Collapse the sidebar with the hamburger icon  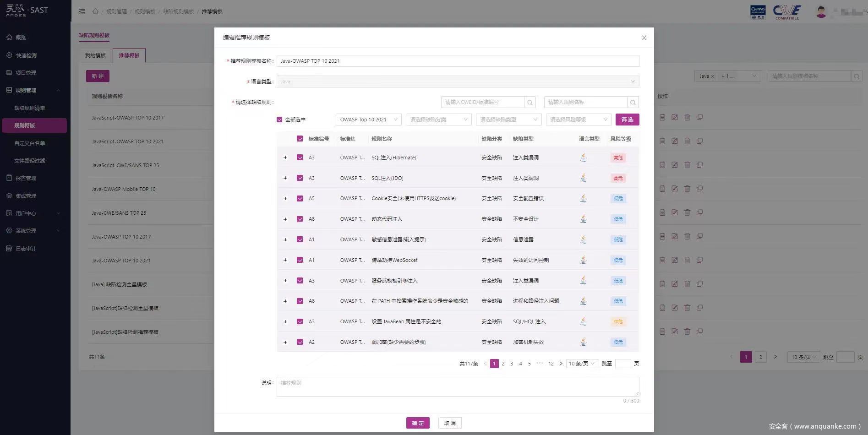coord(82,11)
